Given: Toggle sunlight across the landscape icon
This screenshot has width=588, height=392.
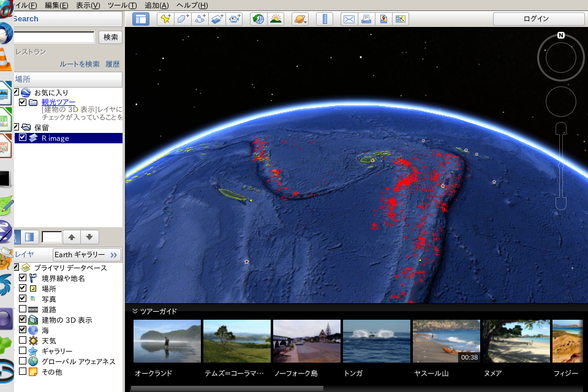Looking at the screenshot, I should pos(276,19).
